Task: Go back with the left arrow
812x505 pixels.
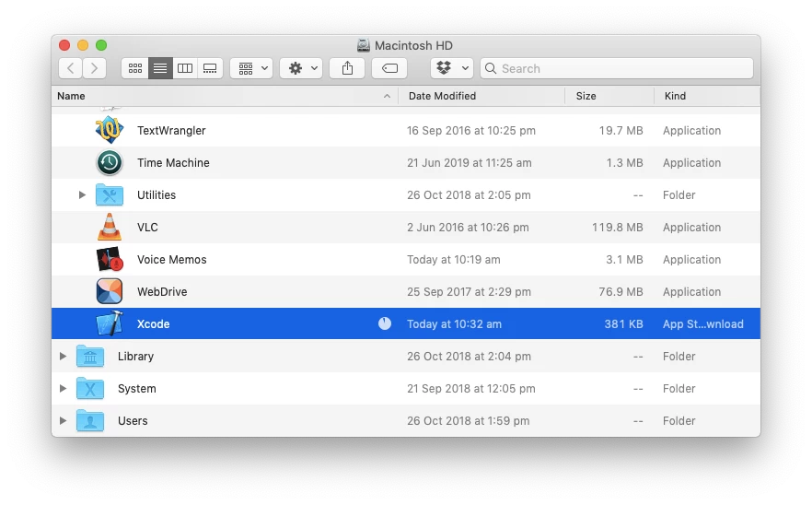Action: pos(70,68)
